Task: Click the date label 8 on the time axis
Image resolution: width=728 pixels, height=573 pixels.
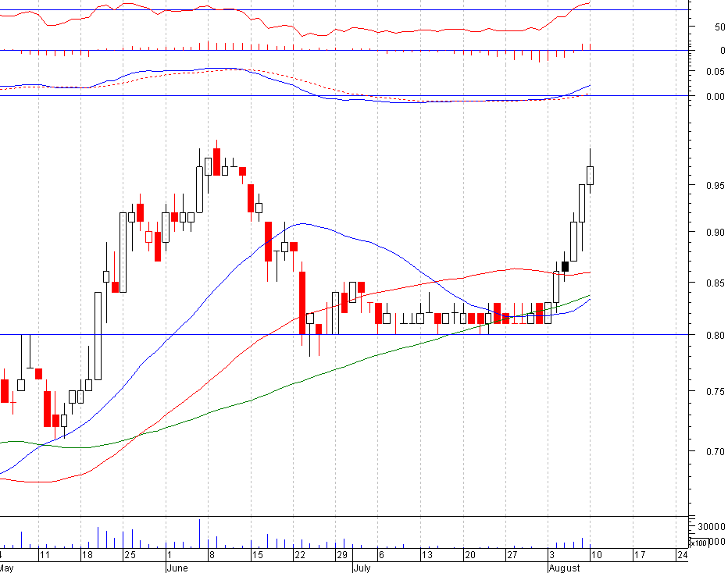Action: [x=212, y=555]
